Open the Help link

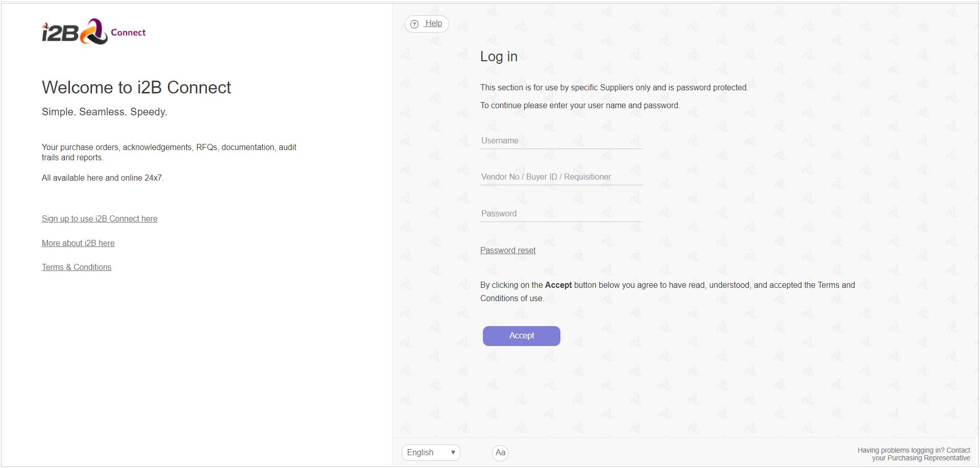coord(433,23)
